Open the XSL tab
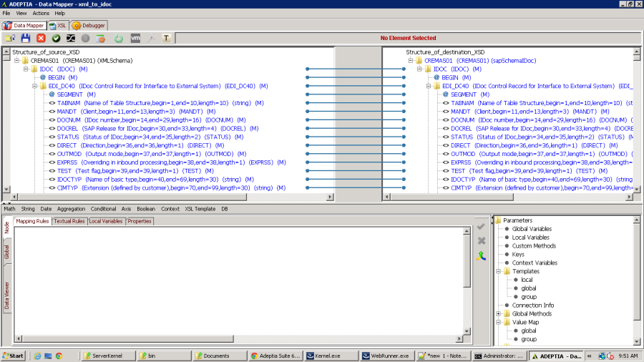This screenshot has width=644, height=362. point(57,26)
